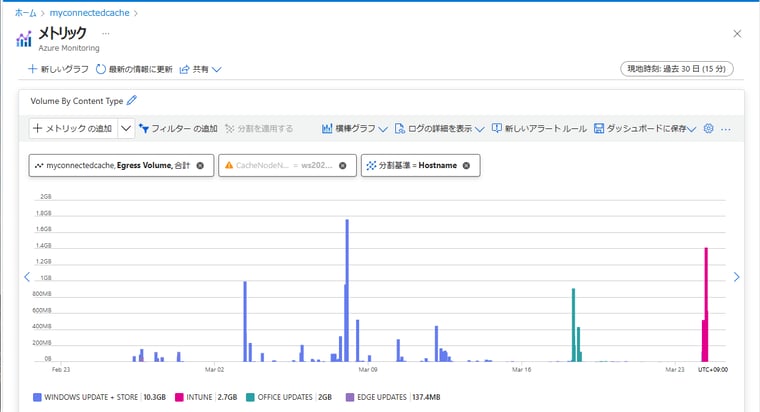760x412 pixels.
Task: Click 分割を適用する option
Action: [259, 128]
